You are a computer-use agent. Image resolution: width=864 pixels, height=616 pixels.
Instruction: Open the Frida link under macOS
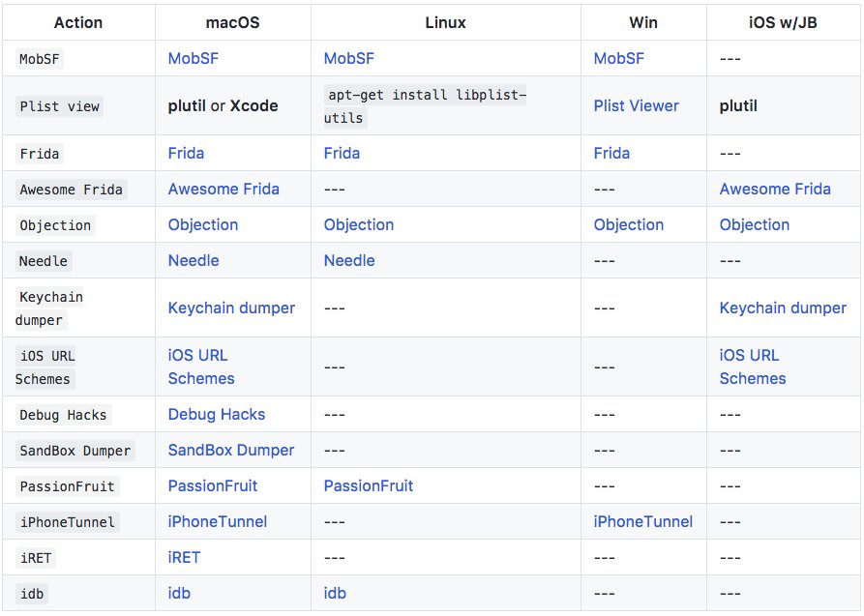pyautogui.click(x=186, y=153)
